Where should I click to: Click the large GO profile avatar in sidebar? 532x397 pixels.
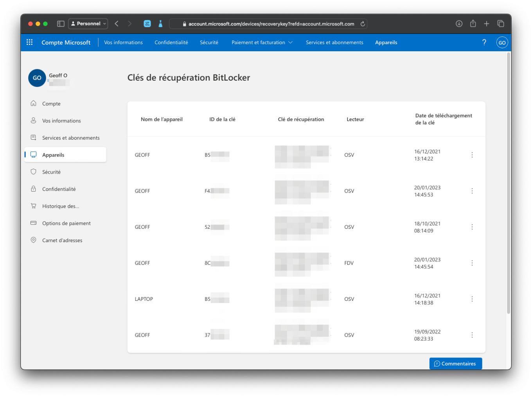coord(37,78)
